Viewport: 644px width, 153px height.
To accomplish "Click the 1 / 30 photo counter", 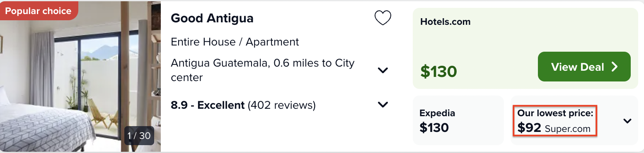I will click(x=139, y=136).
